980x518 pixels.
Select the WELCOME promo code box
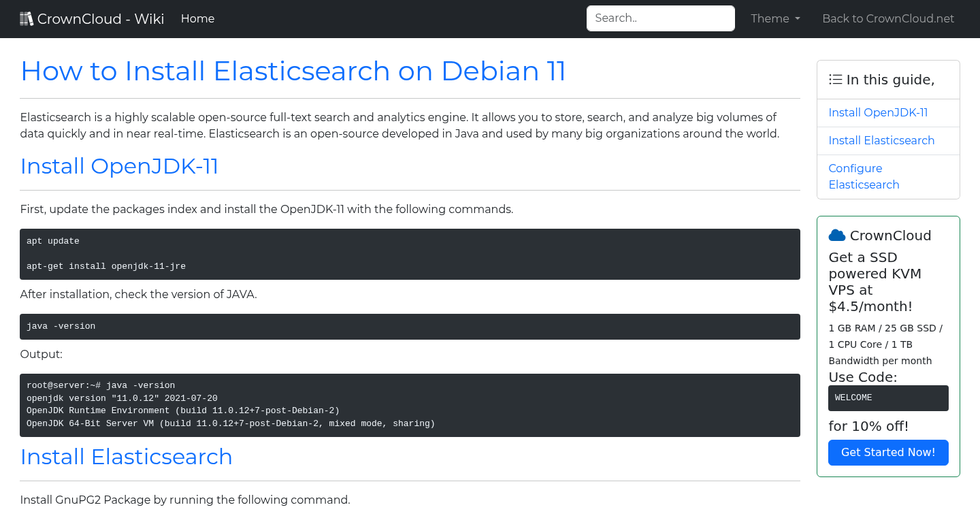[888, 398]
